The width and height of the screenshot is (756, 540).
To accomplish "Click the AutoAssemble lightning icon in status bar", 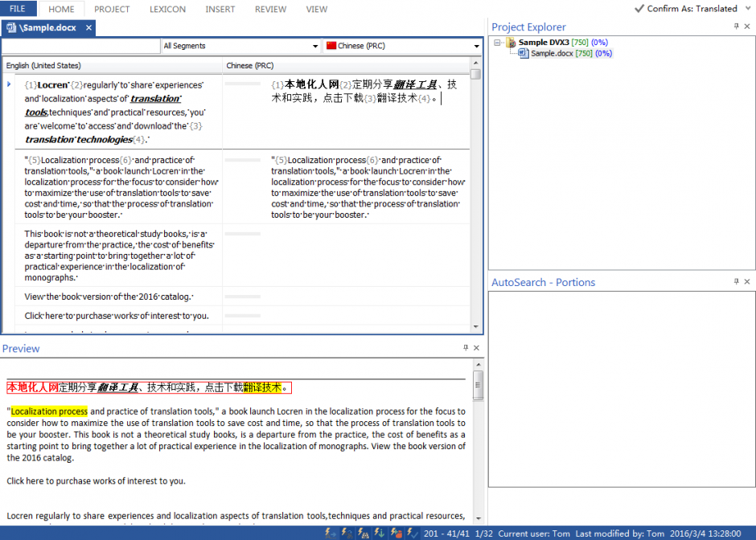I will click(x=377, y=533).
